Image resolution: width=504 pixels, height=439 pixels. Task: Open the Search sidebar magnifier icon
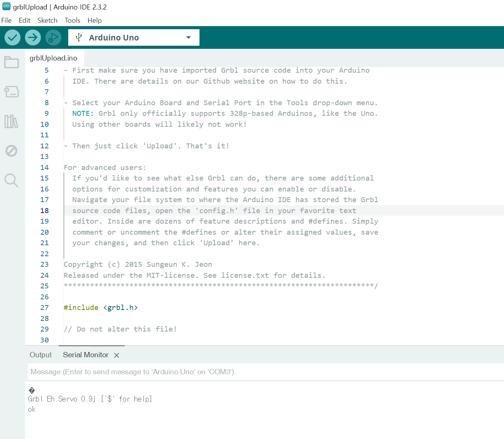11,181
